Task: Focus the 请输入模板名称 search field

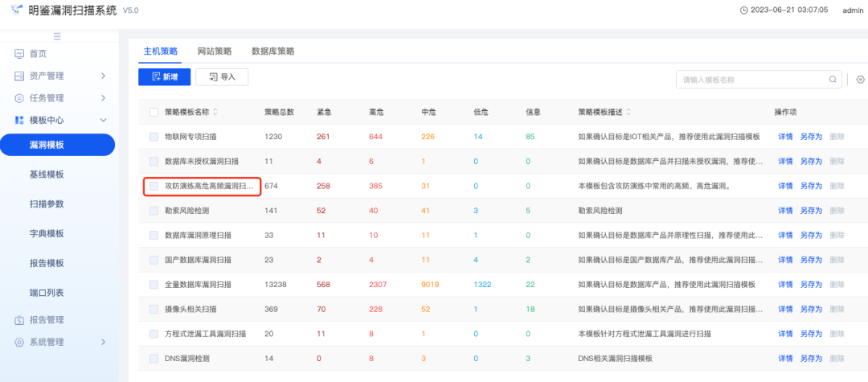Action: click(751, 80)
